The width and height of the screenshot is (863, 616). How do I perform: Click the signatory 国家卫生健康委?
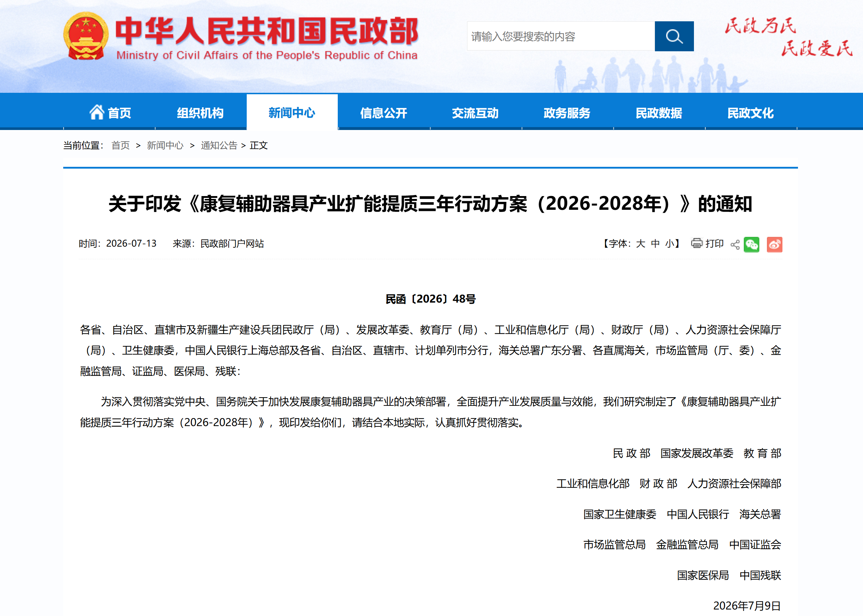(x=620, y=514)
